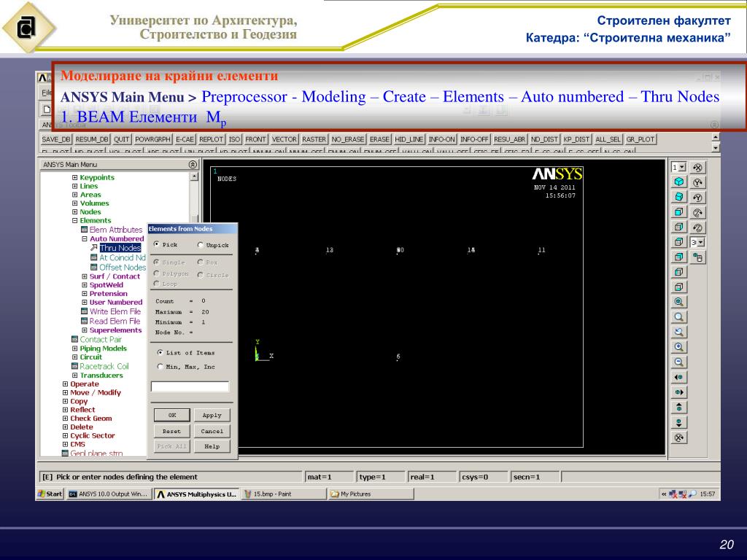Image resolution: width=747 pixels, height=560 pixels.
Task: Click Read Elem File icon
Action: [x=85, y=321]
